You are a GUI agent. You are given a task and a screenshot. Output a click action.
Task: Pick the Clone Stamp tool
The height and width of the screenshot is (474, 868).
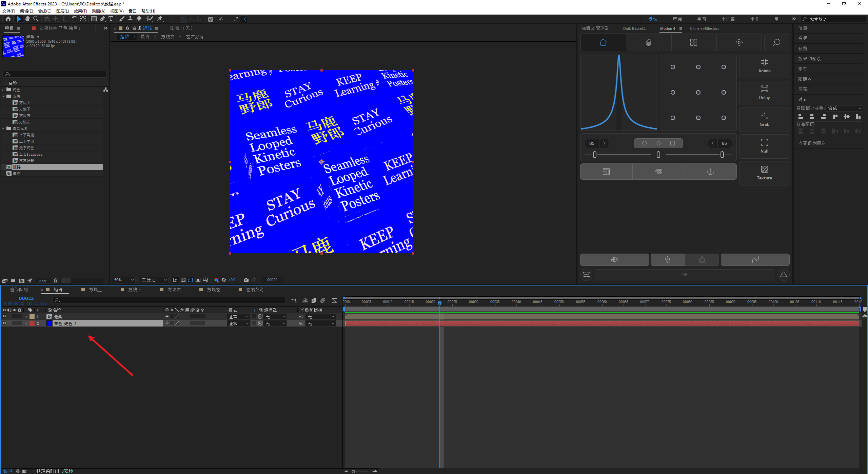130,19
